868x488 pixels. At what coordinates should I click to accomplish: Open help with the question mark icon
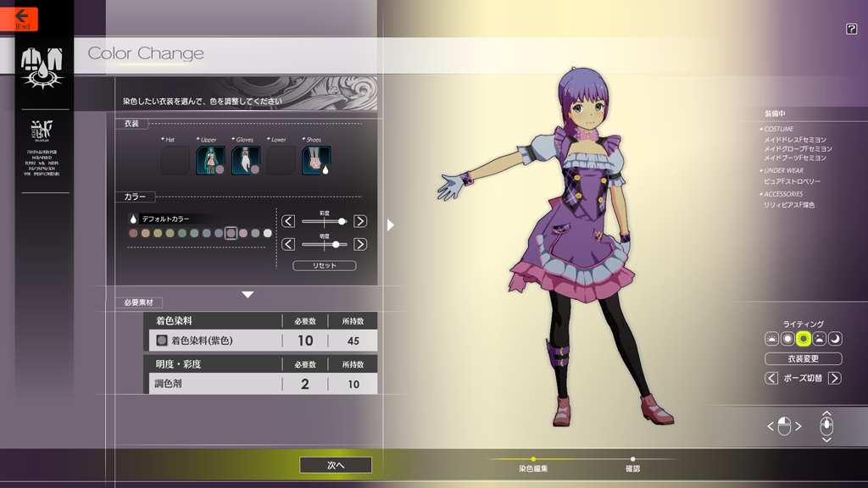[851, 30]
